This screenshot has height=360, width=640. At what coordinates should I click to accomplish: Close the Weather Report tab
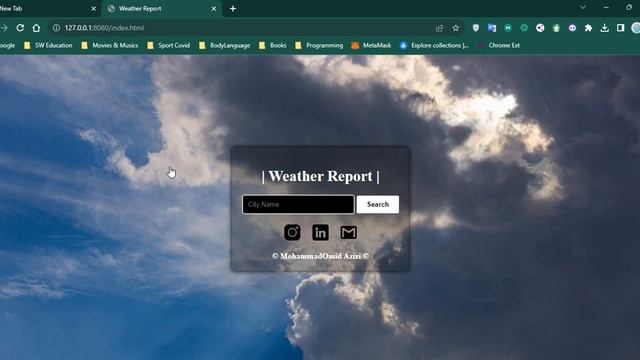point(213,9)
